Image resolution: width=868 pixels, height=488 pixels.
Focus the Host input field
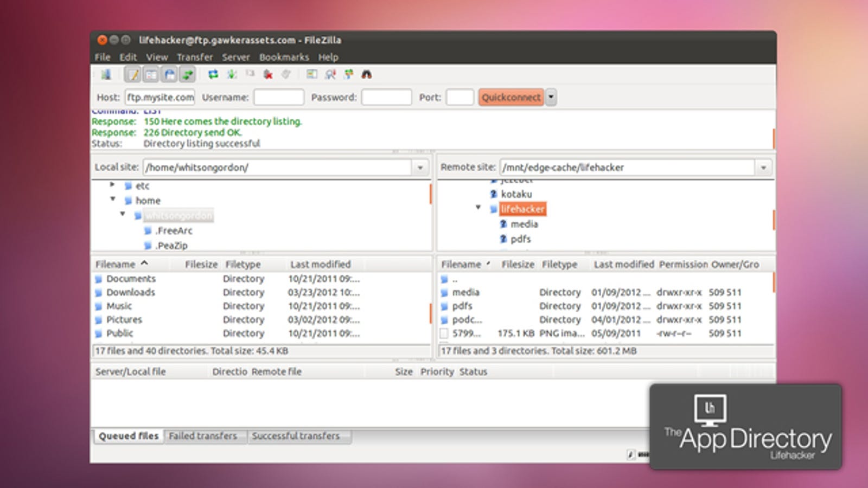point(160,98)
